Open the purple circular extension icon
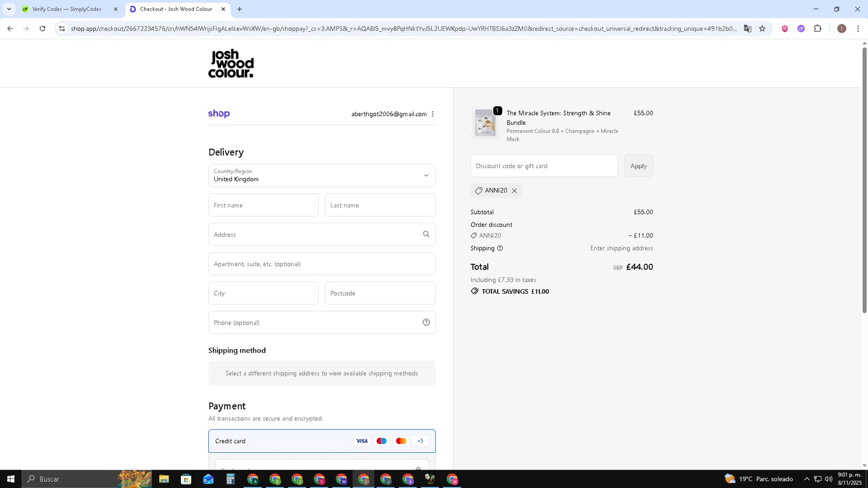The image size is (868, 488). pyautogui.click(x=801, y=28)
